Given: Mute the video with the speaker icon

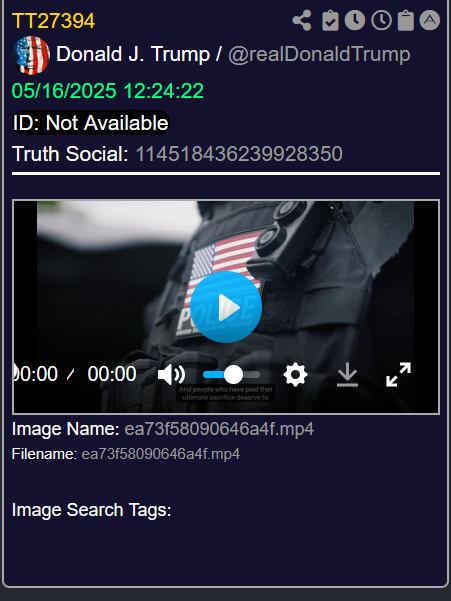Looking at the screenshot, I should tap(171, 374).
